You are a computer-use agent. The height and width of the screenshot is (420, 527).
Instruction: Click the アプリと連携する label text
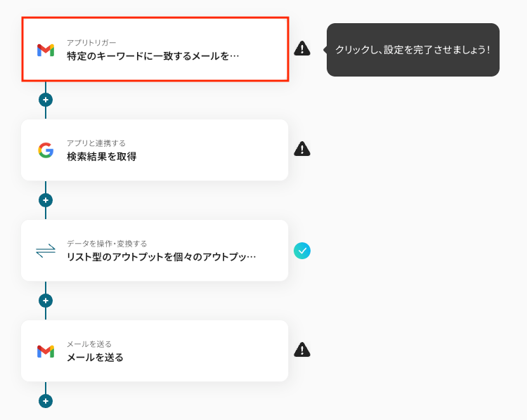pyautogui.click(x=96, y=143)
